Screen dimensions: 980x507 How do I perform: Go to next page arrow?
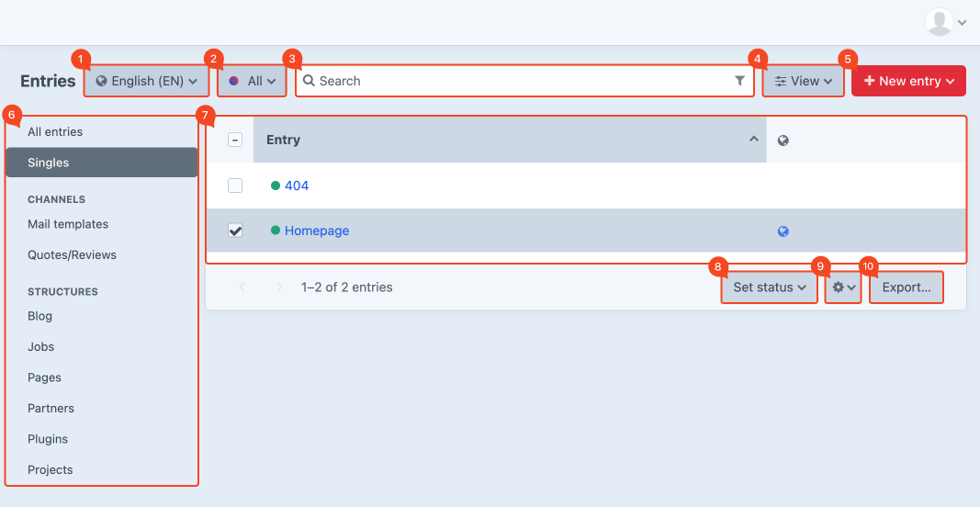[x=279, y=287]
